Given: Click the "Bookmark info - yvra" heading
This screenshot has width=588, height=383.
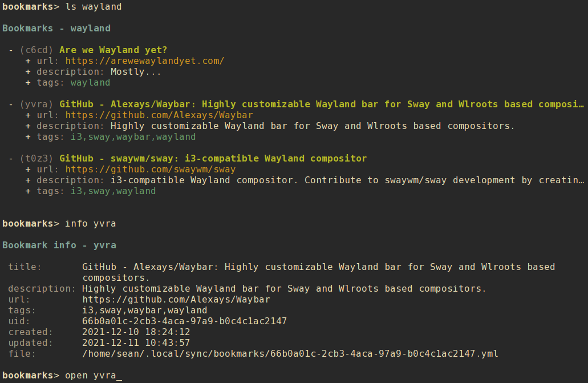Looking at the screenshot, I should tap(59, 245).
